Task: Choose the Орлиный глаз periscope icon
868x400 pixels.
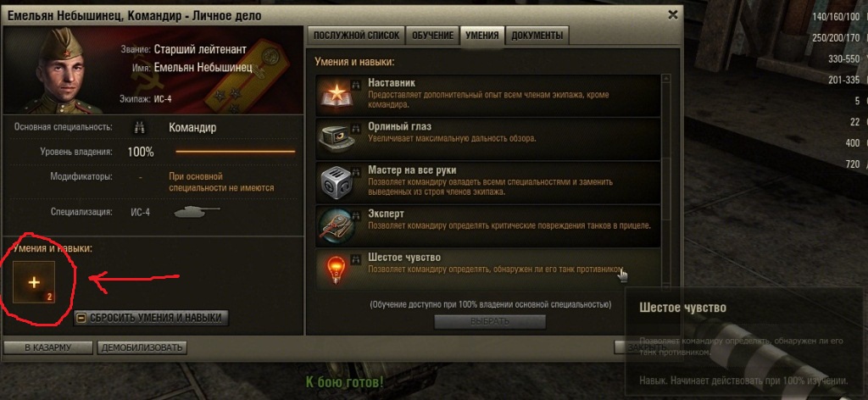Action: (334, 139)
